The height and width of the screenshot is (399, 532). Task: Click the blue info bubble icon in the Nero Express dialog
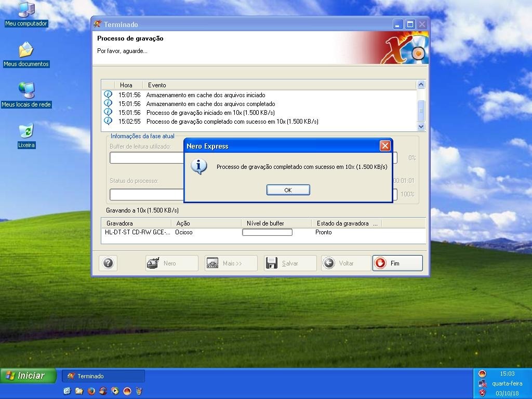click(199, 166)
